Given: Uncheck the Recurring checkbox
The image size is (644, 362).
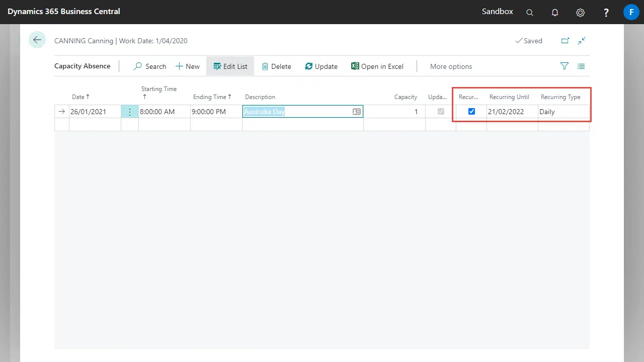Looking at the screenshot, I should [x=471, y=112].
